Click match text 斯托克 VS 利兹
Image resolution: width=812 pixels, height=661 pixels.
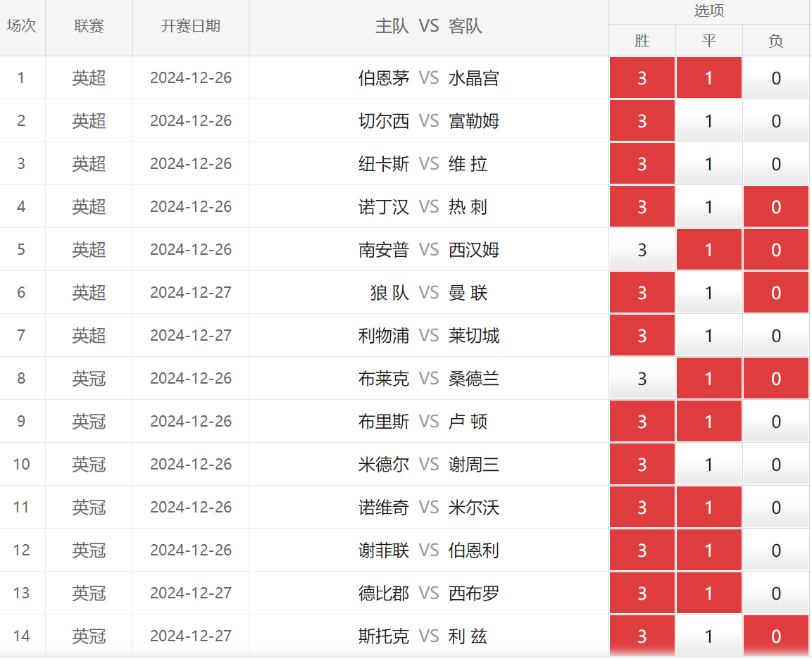tap(423, 636)
